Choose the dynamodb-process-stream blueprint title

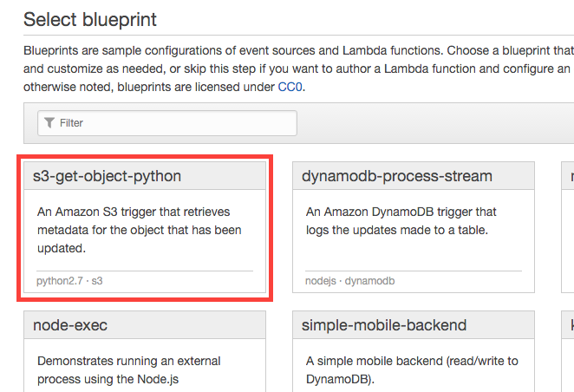point(396,176)
